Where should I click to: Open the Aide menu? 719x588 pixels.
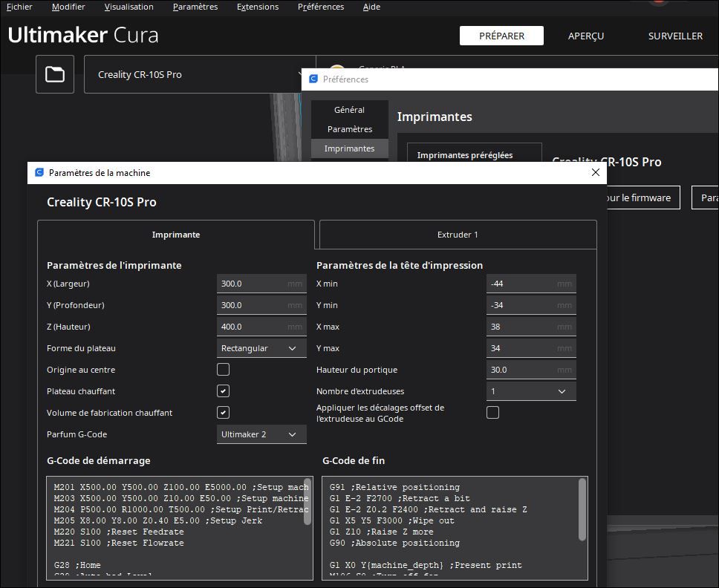coord(371,7)
